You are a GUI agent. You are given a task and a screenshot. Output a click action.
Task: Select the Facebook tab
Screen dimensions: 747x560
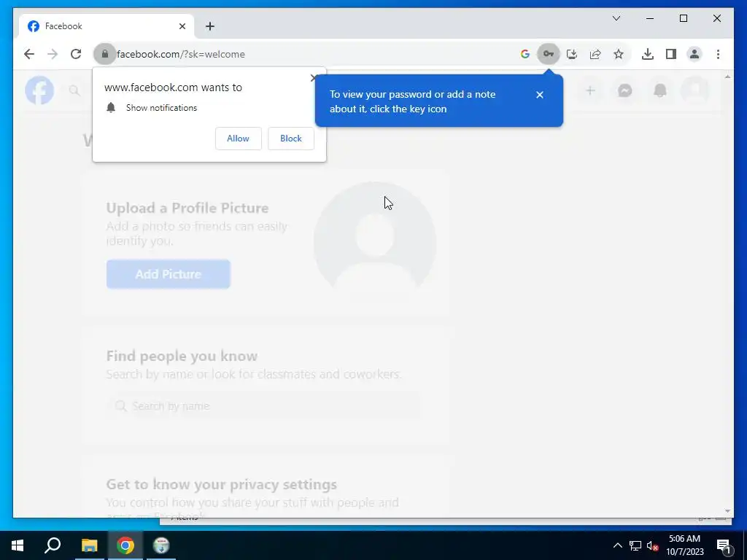coord(107,26)
